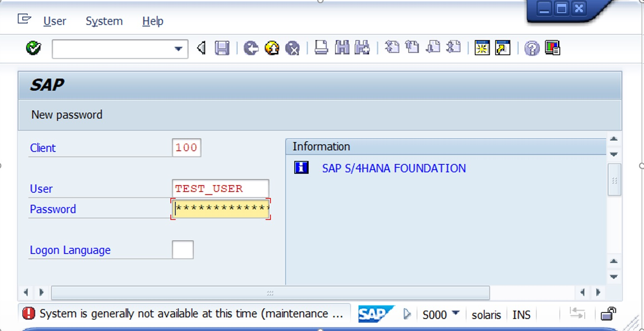Image resolution: width=644 pixels, height=331 pixels.
Task: Click the padlock icon in status bar
Action: coord(608,313)
